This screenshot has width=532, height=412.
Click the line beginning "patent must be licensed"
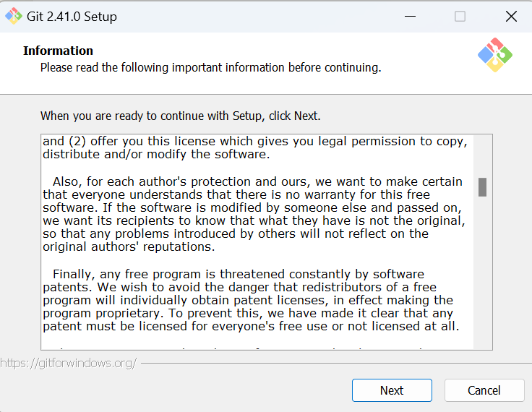coord(251,326)
